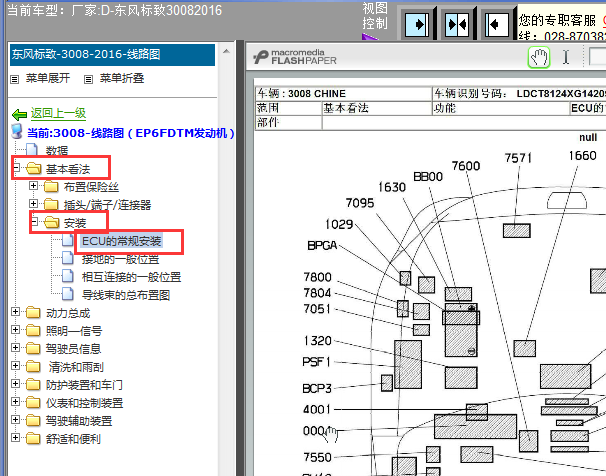The image size is (606, 476).
Task: Click the folder icon for 基本看法
Action: click(x=34, y=168)
